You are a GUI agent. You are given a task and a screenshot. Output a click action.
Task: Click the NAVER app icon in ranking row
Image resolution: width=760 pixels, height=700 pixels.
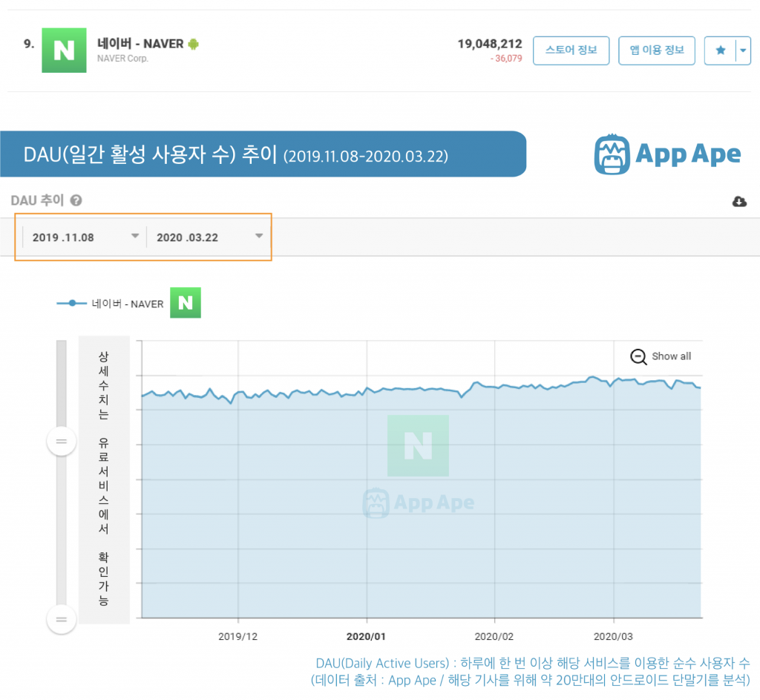[x=64, y=50]
